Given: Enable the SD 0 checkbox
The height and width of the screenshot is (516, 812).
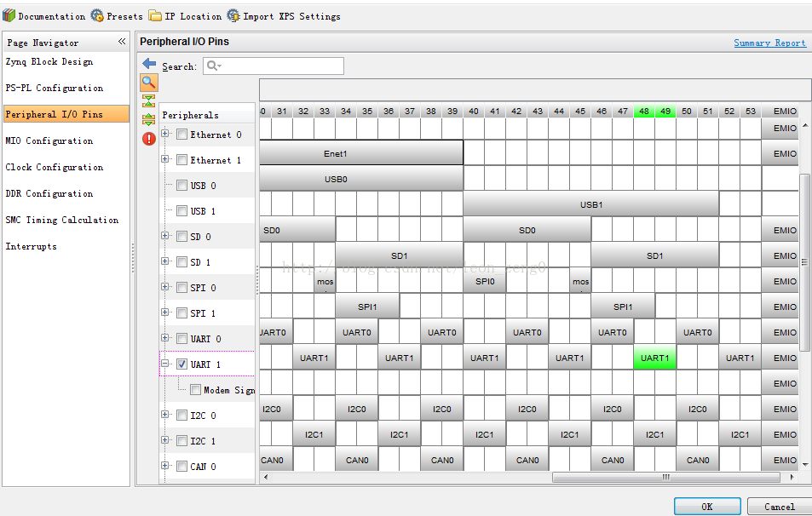Looking at the screenshot, I should tap(181, 237).
